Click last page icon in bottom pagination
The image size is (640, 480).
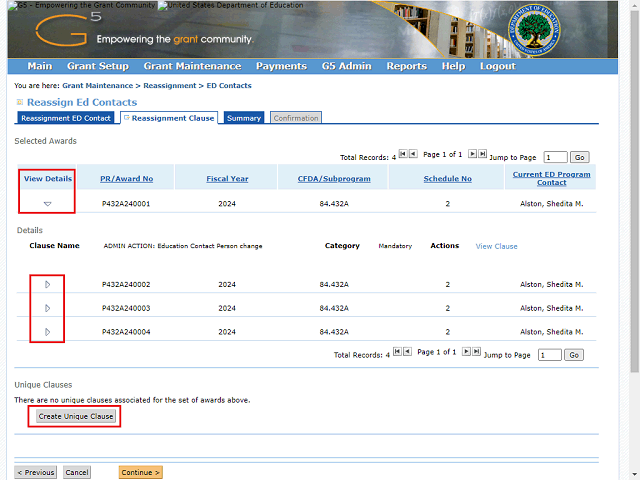click(x=478, y=352)
